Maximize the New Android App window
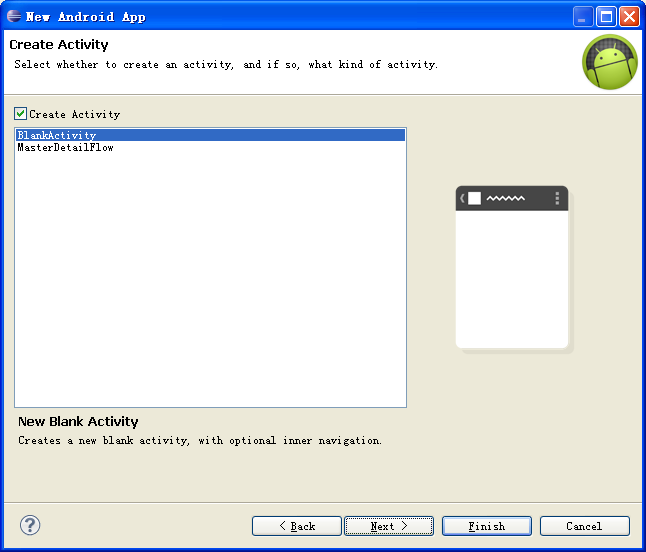 click(x=606, y=17)
